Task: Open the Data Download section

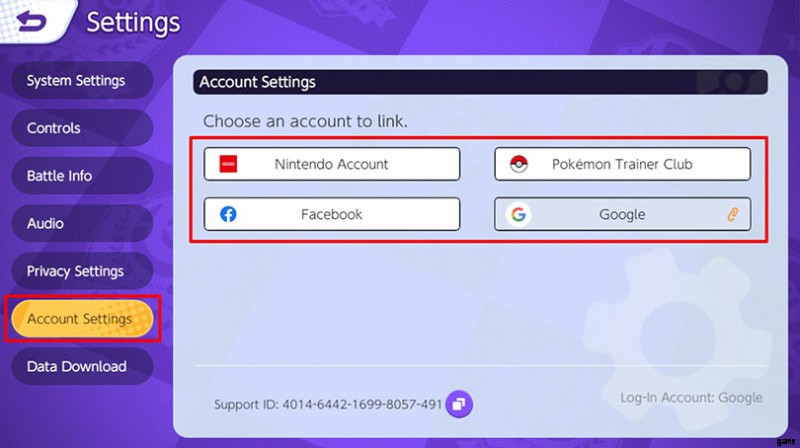Action: (82, 366)
